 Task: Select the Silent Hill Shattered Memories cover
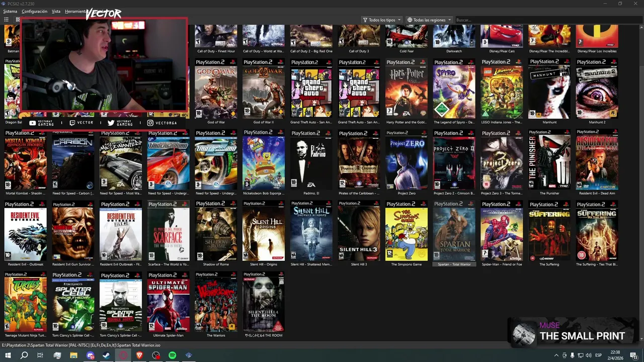pyautogui.click(x=311, y=231)
